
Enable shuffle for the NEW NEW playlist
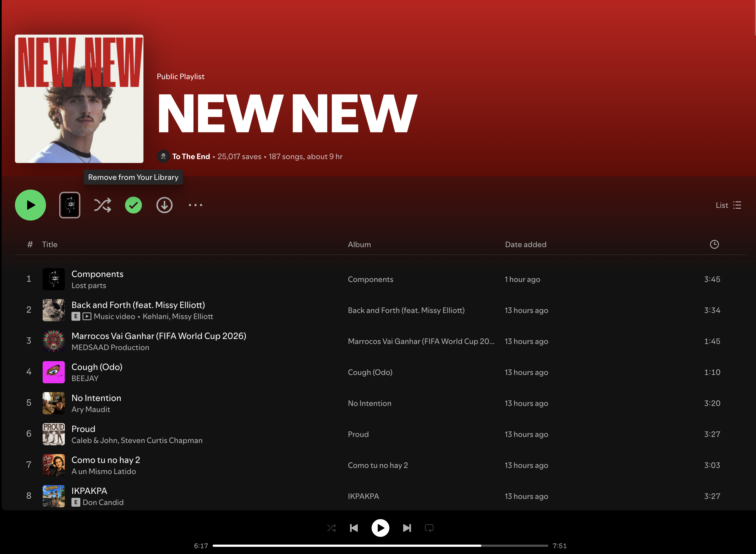click(x=102, y=205)
